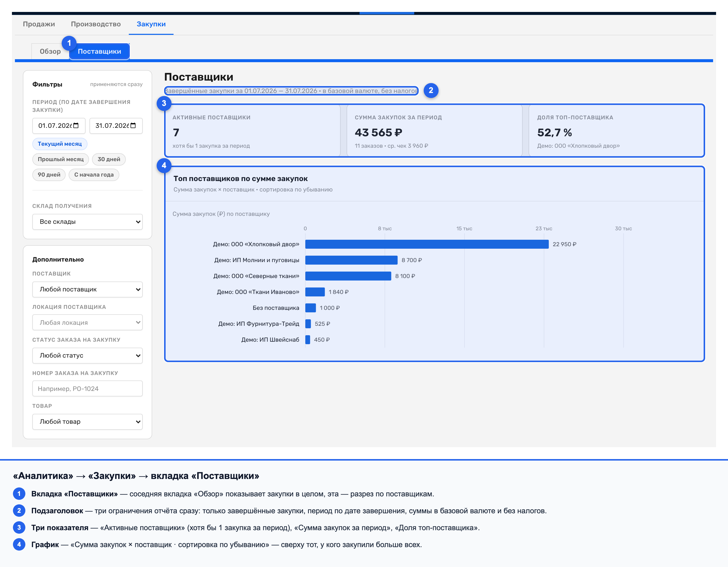Click the start date field 01.07.2026
The image size is (728, 567).
click(x=59, y=126)
